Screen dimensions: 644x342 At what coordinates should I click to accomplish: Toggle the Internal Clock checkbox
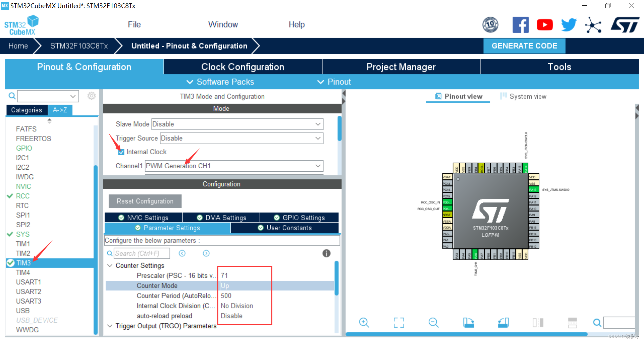[x=121, y=152]
